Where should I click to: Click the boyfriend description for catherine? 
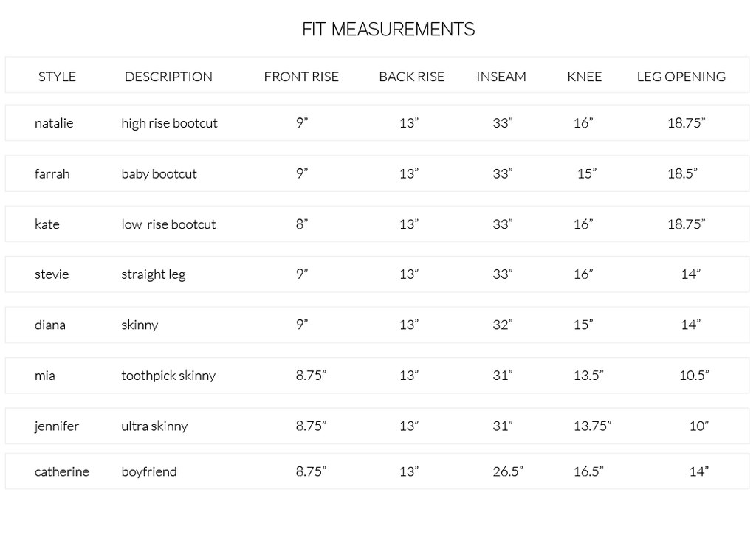149,471
